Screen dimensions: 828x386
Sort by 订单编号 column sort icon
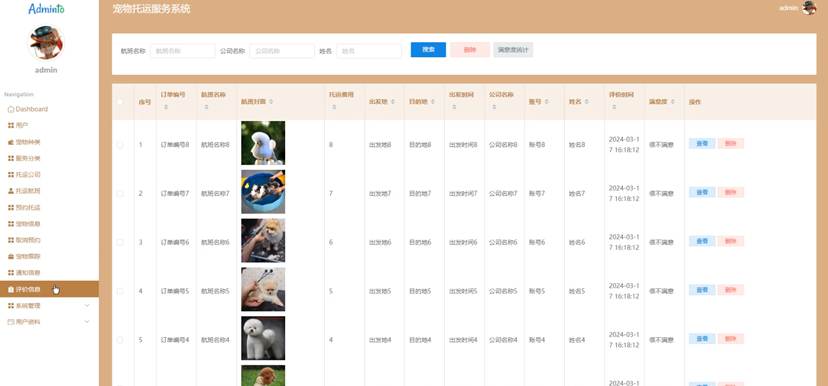[166, 107]
